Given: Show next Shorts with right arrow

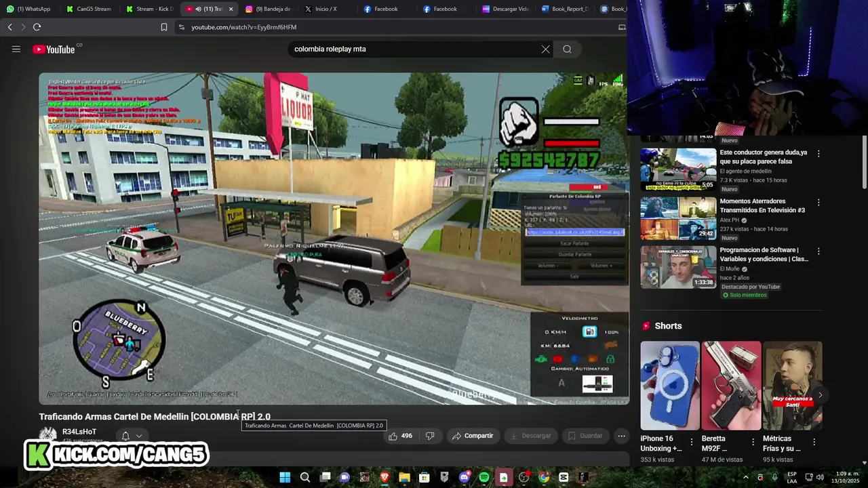Looking at the screenshot, I should pos(820,394).
